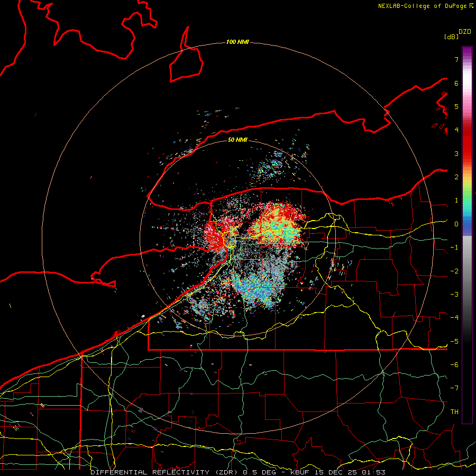Click the -3 value on color scale

coord(454,295)
